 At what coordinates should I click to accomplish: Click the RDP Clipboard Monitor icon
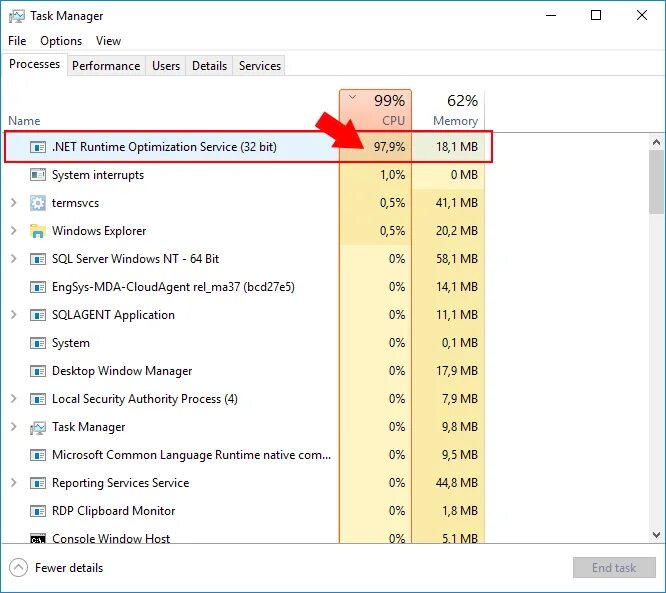tap(38, 511)
